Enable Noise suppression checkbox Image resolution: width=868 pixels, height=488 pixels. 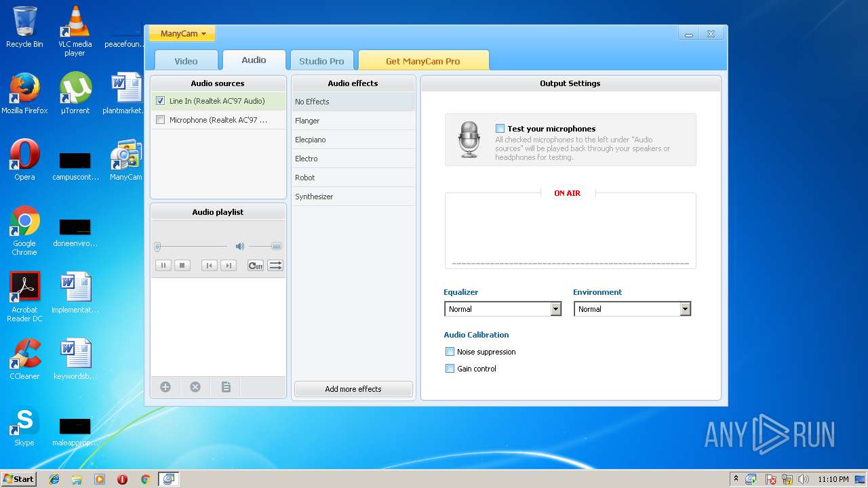coord(450,352)
